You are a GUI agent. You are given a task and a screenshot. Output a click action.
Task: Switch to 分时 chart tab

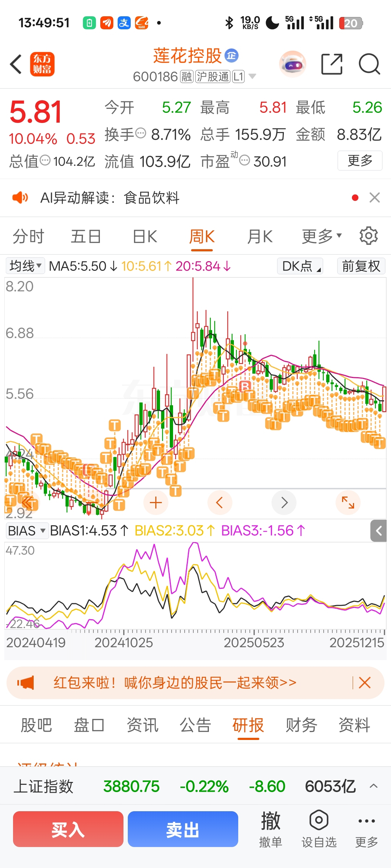[x=29, y=237]
